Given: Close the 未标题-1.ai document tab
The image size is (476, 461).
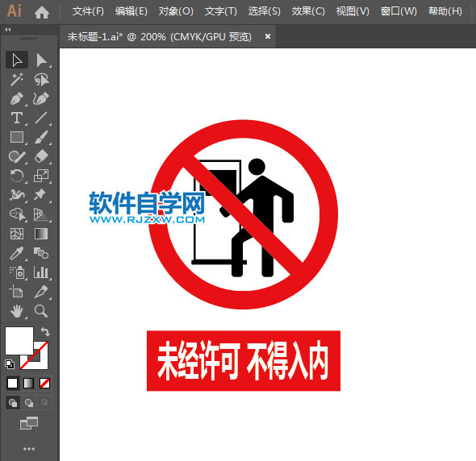Looking at the screenshot, I should pyautogui.click(x=268, y=36).
